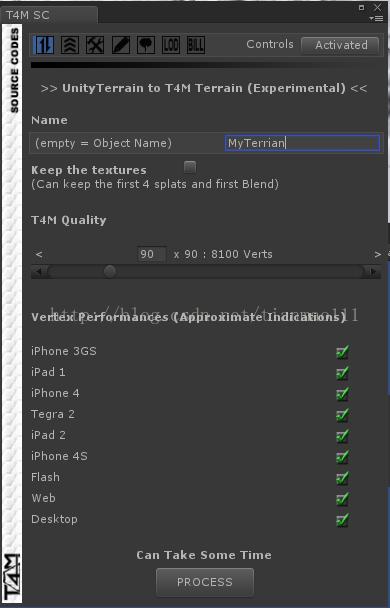Image resolution: width=390 pixels, height=608 pixels.
Task: Open the panel options menu icon
Action: [x=376, y=18]
